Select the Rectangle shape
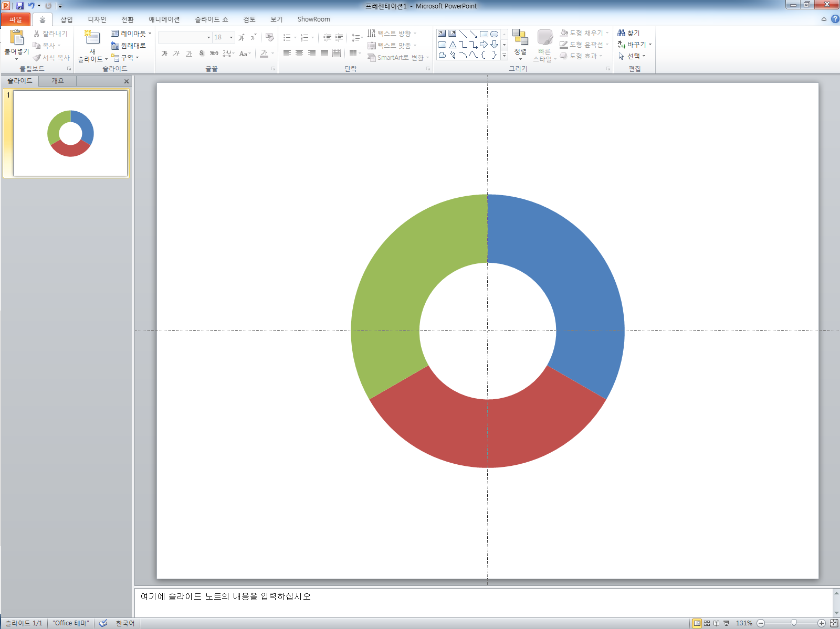840x629 pixels. pos(484,34)
